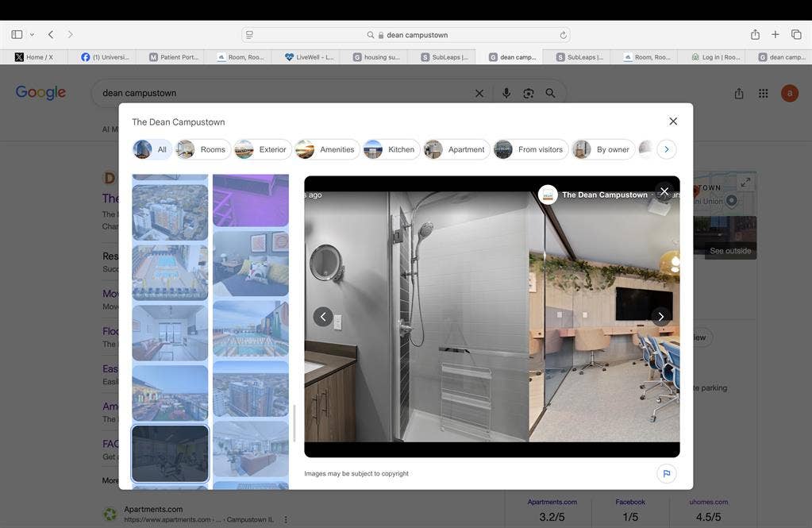This screenshot has width=812, height=528.
Task: Clear the Google search box with X
Action: (x=479, y=93)
